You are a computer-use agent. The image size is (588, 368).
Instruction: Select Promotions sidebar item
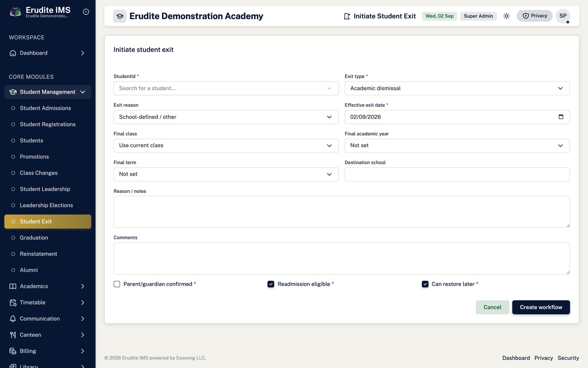point(48,157)
